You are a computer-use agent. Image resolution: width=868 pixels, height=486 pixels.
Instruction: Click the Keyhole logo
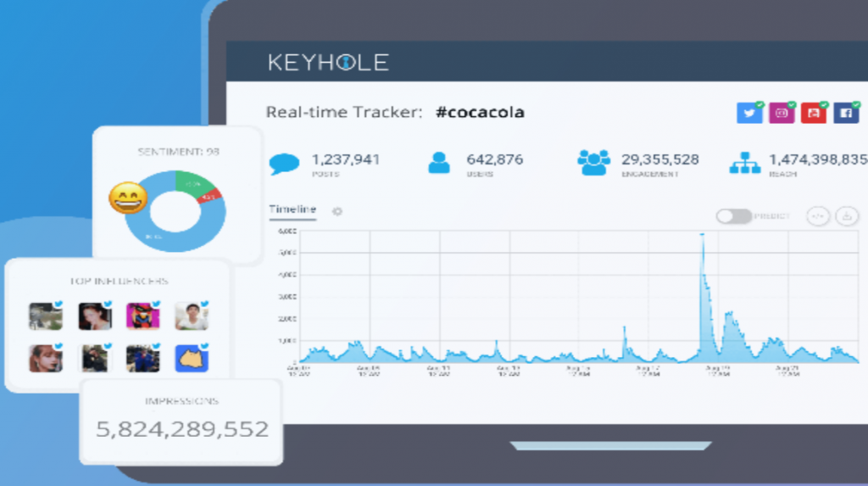(328, 62)
